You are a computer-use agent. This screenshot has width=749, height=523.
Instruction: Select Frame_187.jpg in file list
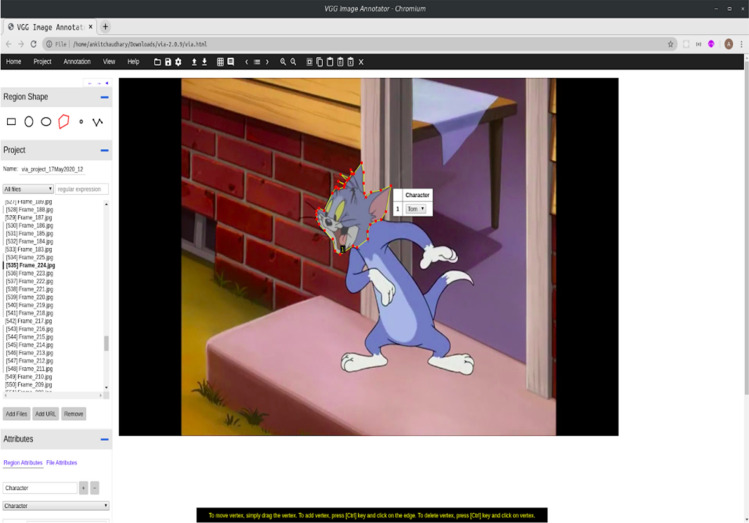(x=29, y=218)
